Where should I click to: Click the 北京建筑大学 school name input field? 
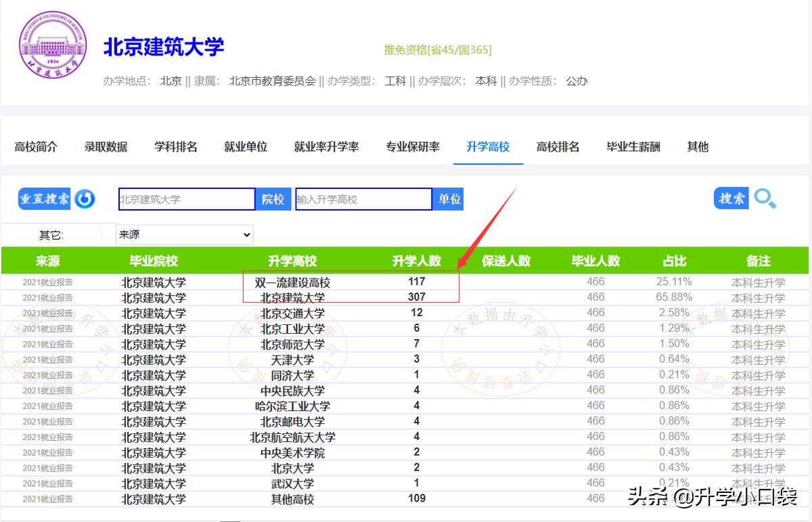(x=186, y=198)
